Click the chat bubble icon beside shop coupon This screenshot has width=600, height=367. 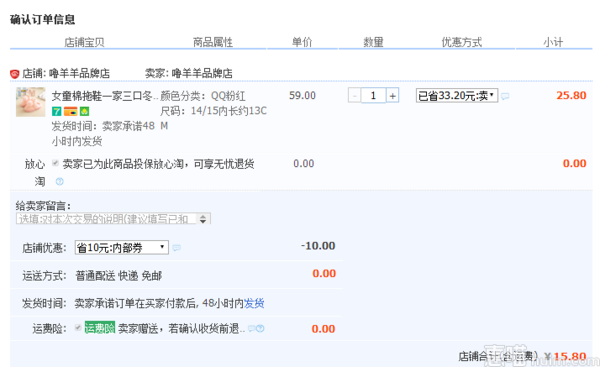(176, 248)
